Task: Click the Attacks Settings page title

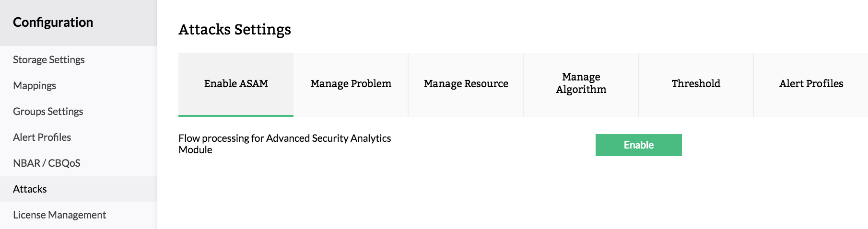Action: pyautogui.click(x=235, y=30)
